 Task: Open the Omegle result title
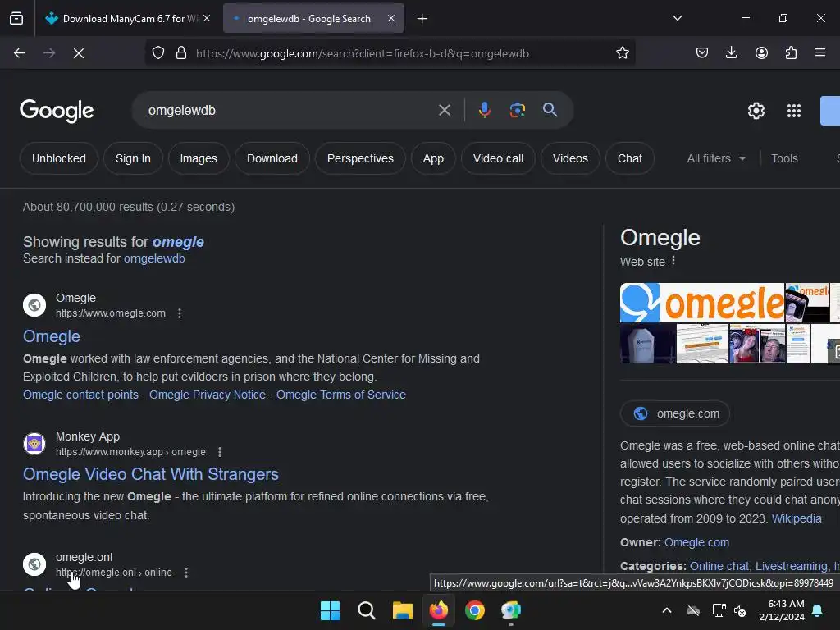pyautogui.click(x=52, y=336)
